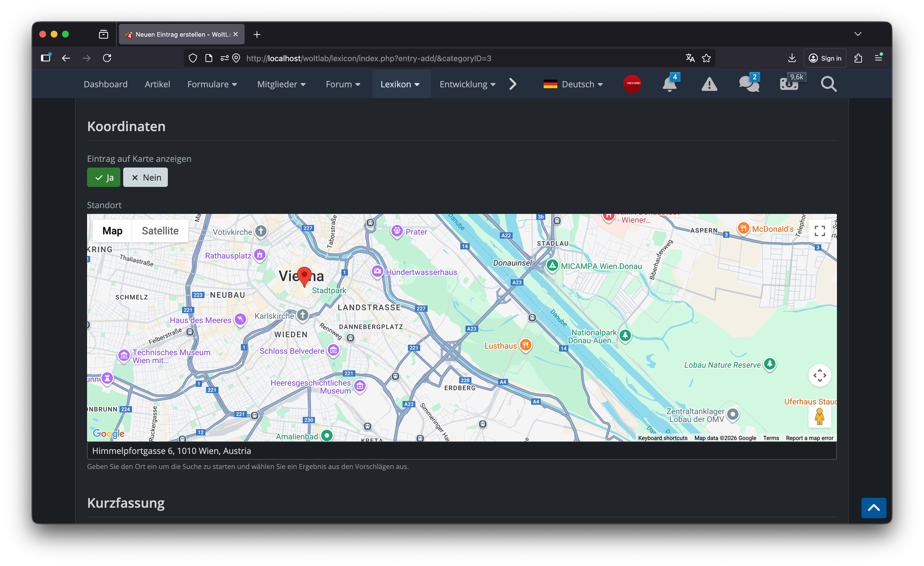Open the Dashboard menu item

point(105,84)
